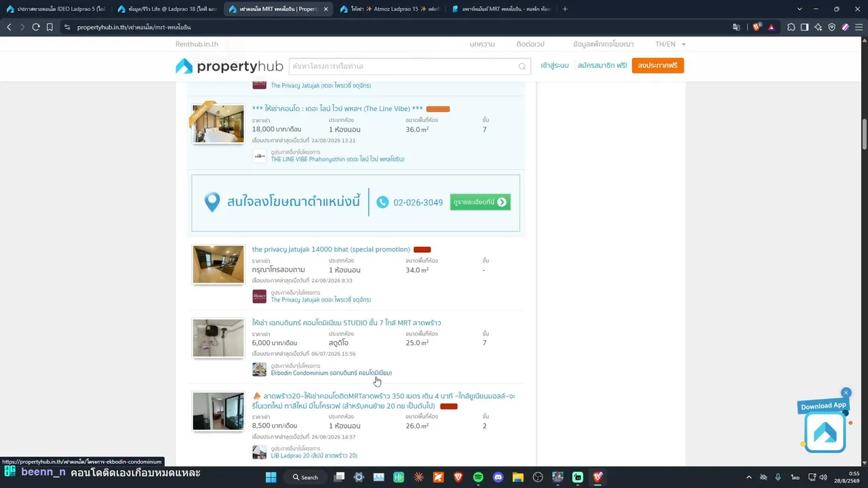Open new browser tab with plus
Screen dimensions: 868x488
(565, 9)
